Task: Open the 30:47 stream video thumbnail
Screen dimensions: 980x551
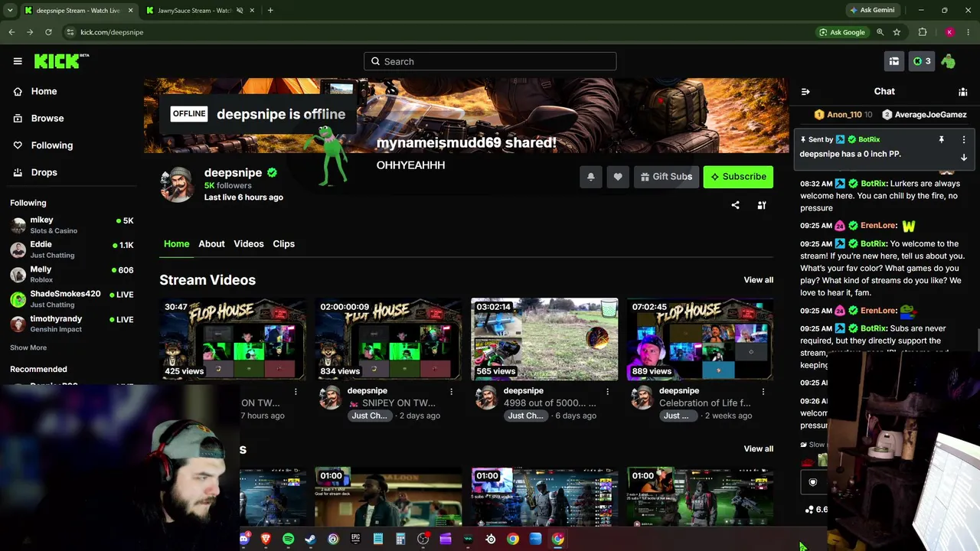Action: pyautogui.click(x=233, y=339)
